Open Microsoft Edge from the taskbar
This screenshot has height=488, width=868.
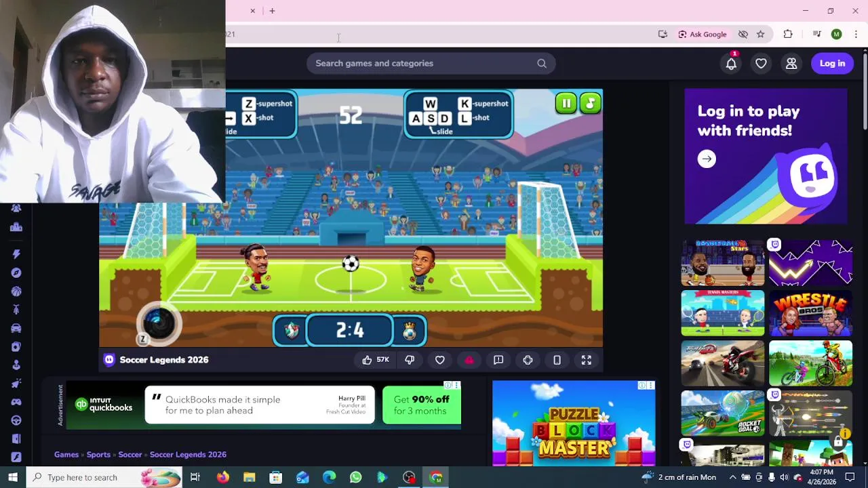pos(329,477)
